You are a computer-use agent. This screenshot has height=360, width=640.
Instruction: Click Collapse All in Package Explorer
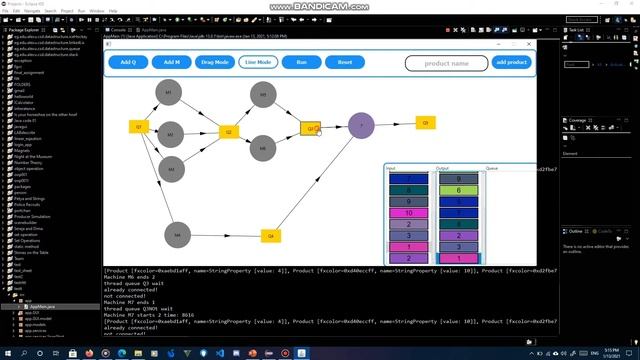point(55,30)
